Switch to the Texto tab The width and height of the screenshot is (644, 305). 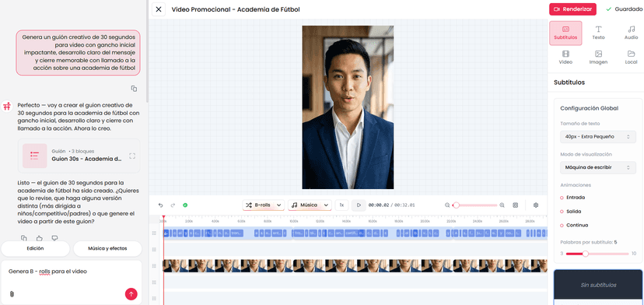pos(598,33)
